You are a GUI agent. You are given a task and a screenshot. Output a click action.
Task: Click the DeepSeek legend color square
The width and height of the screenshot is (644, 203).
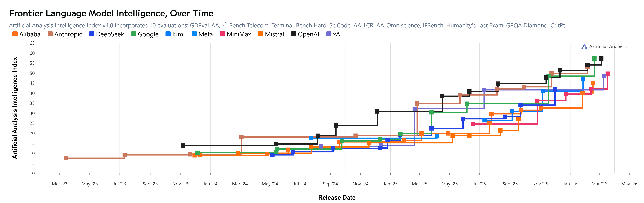(x=92, y=34)
